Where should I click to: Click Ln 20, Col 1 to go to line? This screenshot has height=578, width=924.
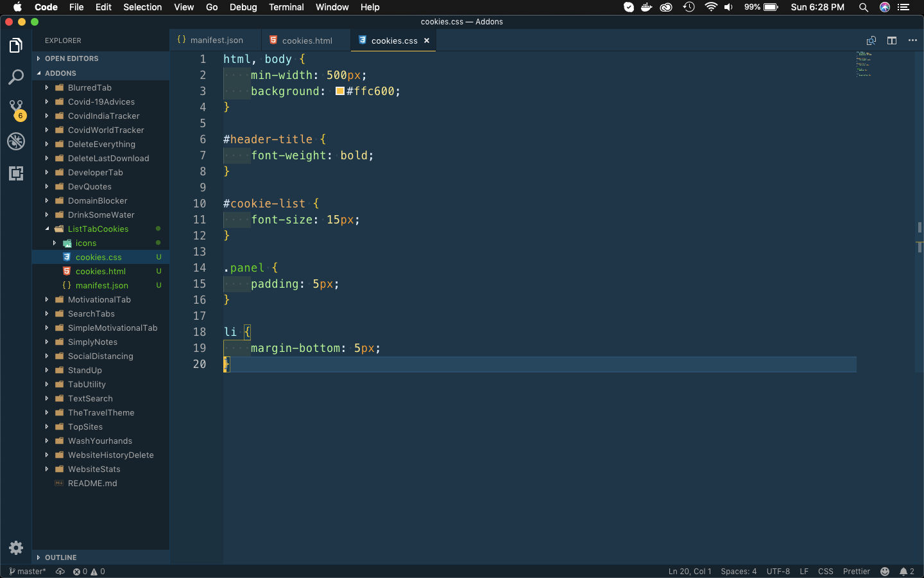[x=690, y=572]
